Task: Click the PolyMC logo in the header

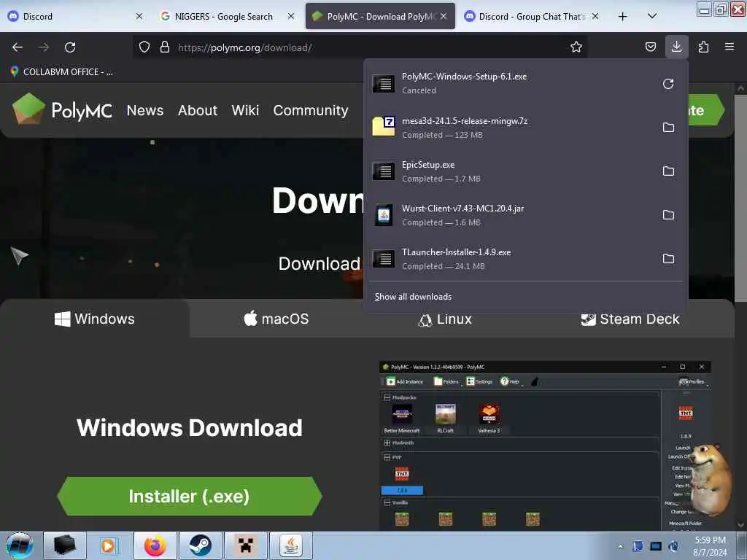Action: pyautogui.click(x=62, y=109)
